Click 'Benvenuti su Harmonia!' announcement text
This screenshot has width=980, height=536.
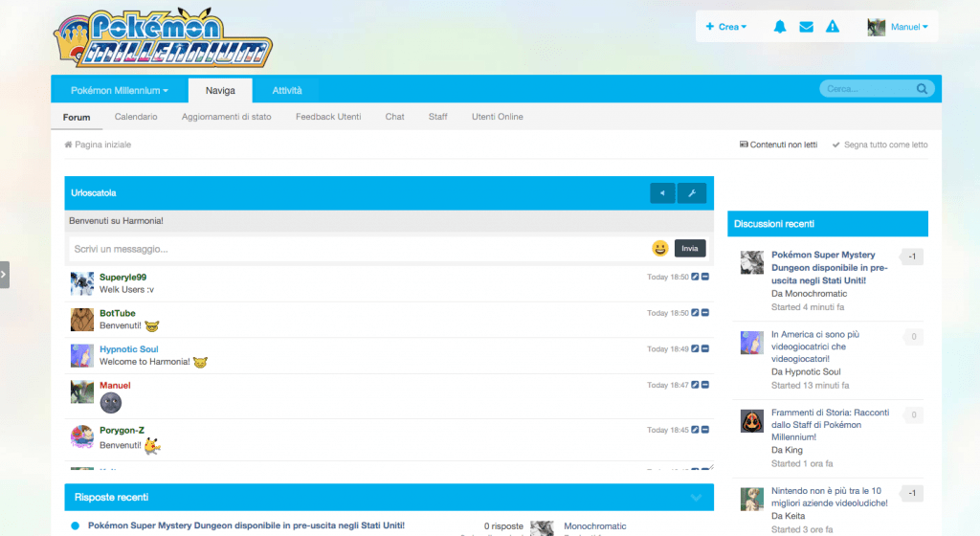tap(116, 221)
